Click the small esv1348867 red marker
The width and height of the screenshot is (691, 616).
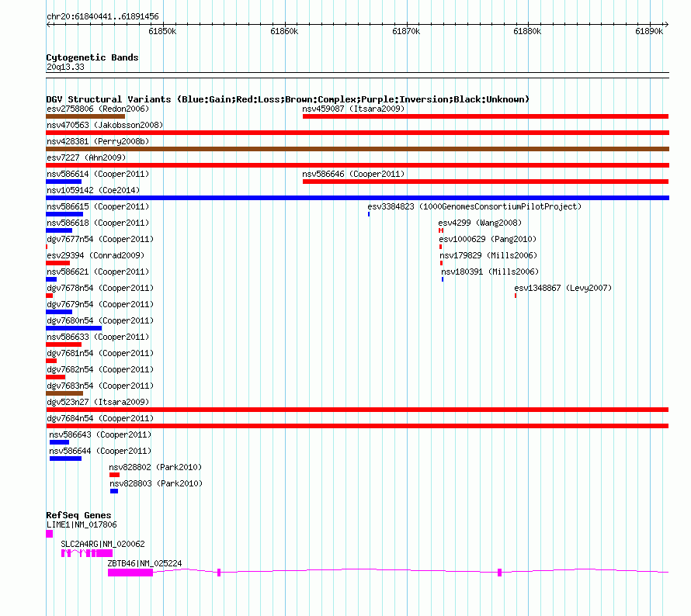pos(516,296)
